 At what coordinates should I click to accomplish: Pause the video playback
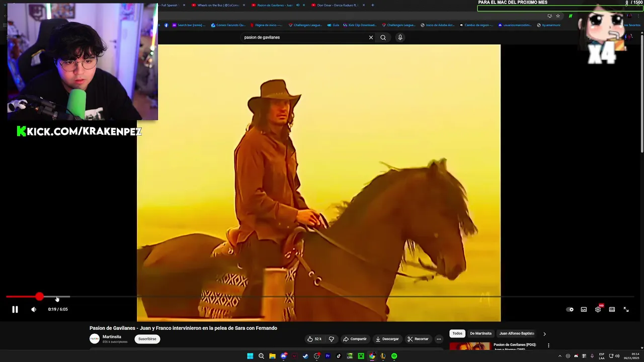15,309
